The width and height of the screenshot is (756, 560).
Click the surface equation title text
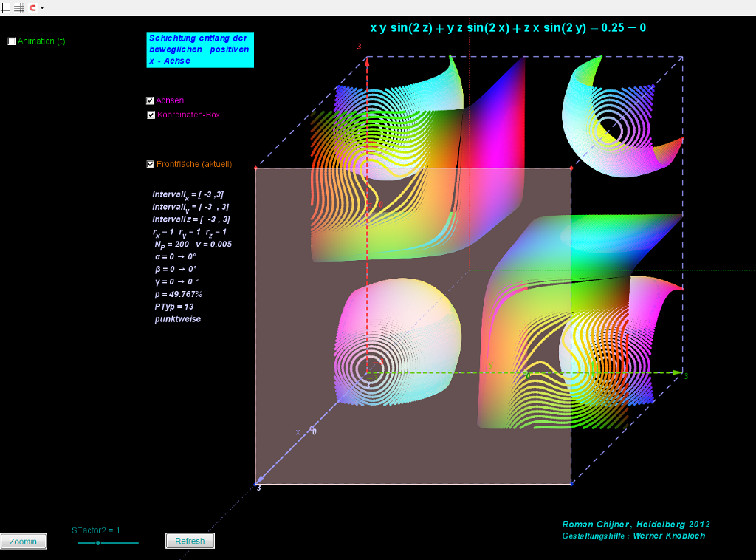[x=508, y=28]
